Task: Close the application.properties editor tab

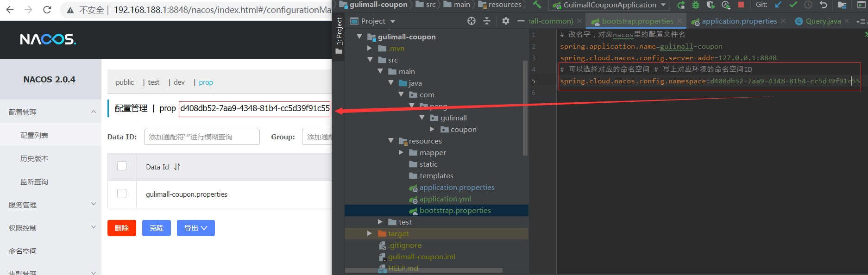Action: coord(783,21)
